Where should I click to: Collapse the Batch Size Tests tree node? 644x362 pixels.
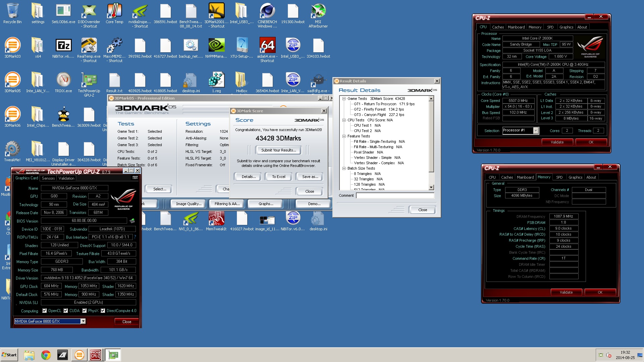pos(344,168)
